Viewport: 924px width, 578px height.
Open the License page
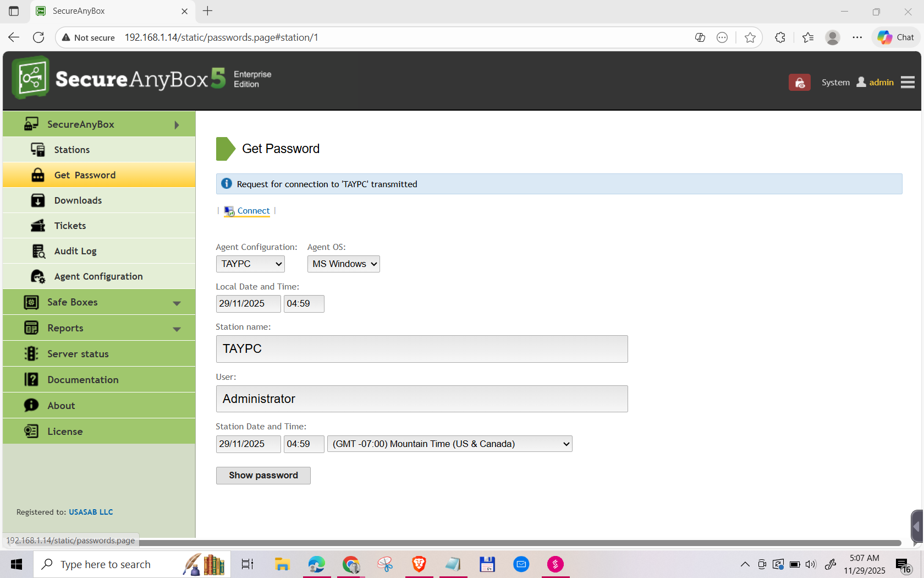(99, 432)
